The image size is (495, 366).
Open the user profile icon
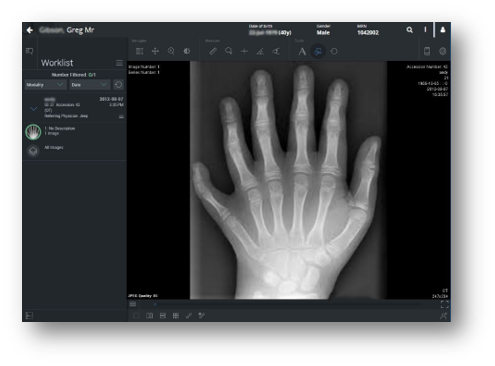[x=443, y=30]
